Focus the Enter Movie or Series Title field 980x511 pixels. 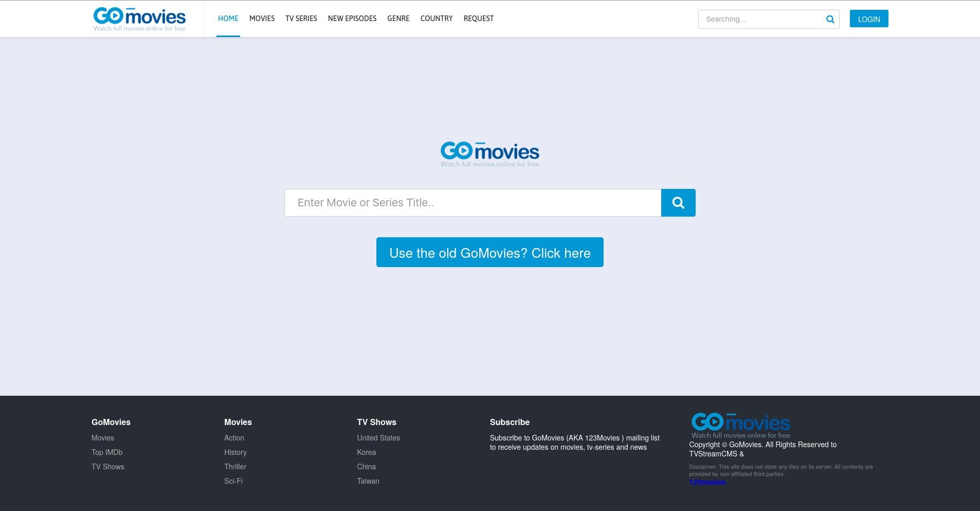(x=473, y=203)
